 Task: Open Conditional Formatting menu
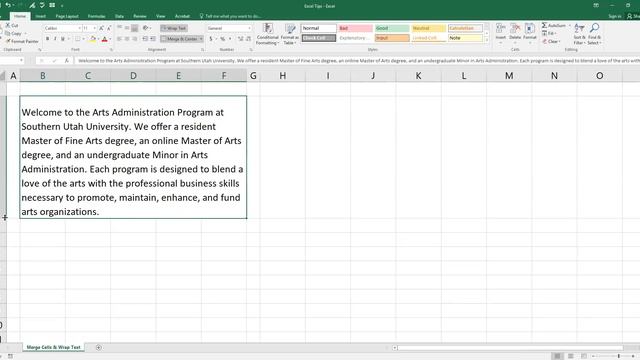[268, 34]
